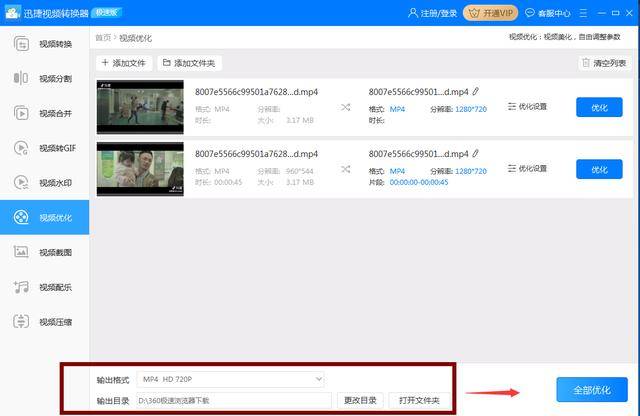640x416 pixels.
Task: Open the 视频压缩 compress tool
Action: pyautogui.click(x=44, y=322)
